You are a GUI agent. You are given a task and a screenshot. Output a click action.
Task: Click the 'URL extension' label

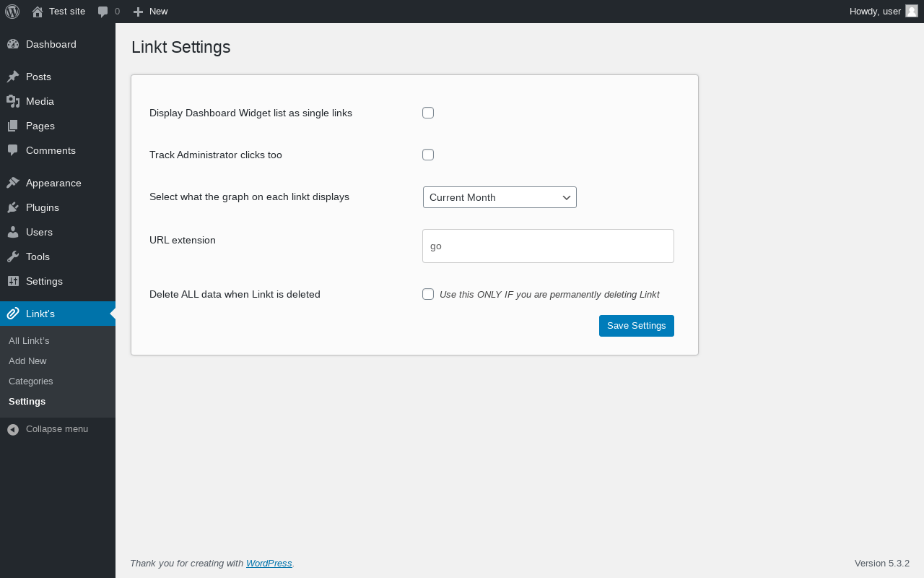[183, 240]
